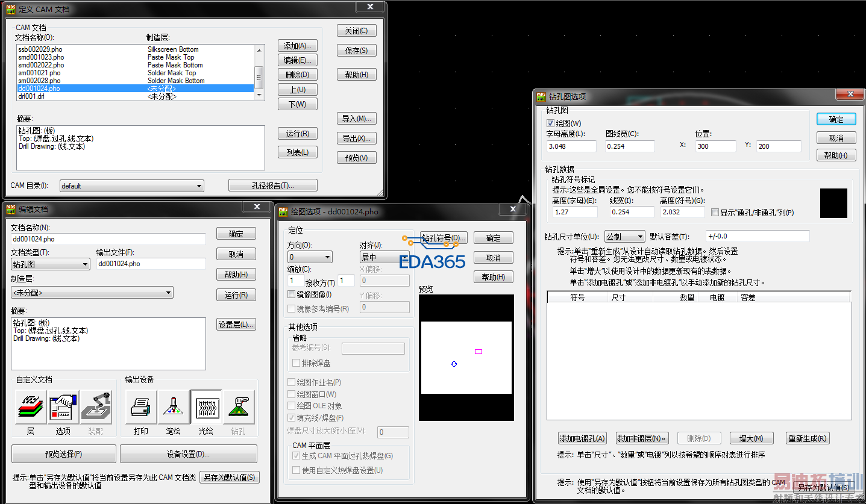The width and height of the screenshot is (866, 504).
Task: Click 运行(R) in the 定义 CAM 文档 window
Action: (x=298, y=134)
